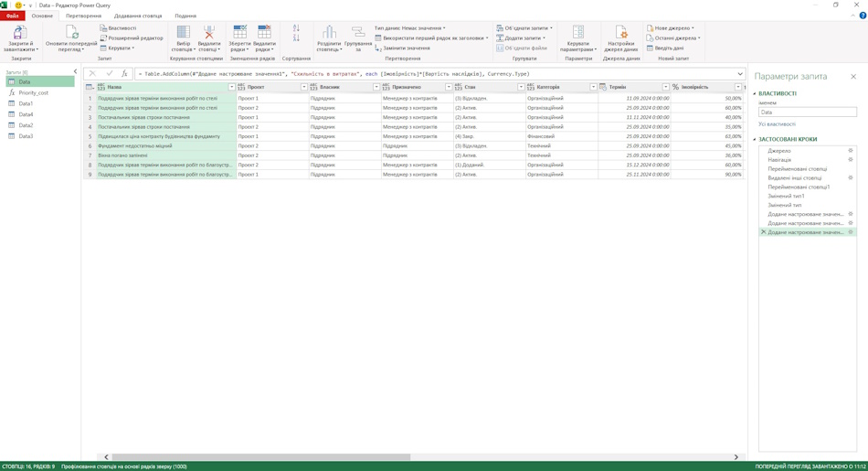Image resolution: width=868 pixels, height=471 pixels.
Task: Click the Групування за icon
Action: click(357, 32)
